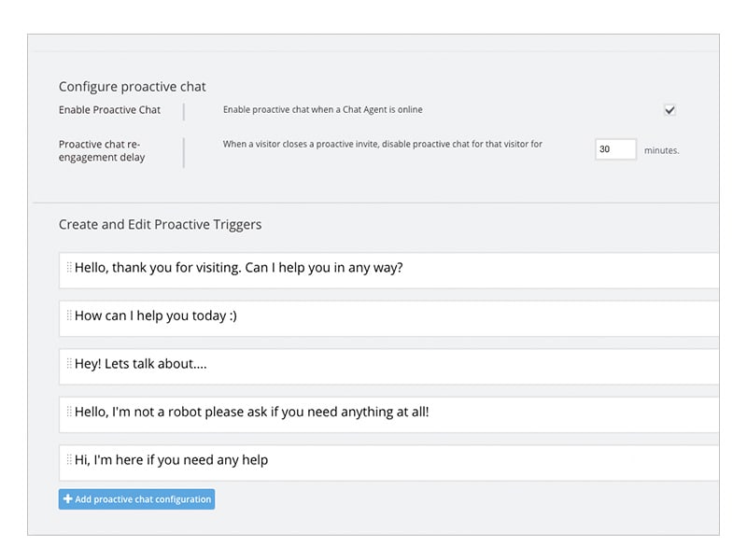Uncheck the Enable Proactive Chat checkbox
This screenshot has height=560, width=747.
(669, 110)
